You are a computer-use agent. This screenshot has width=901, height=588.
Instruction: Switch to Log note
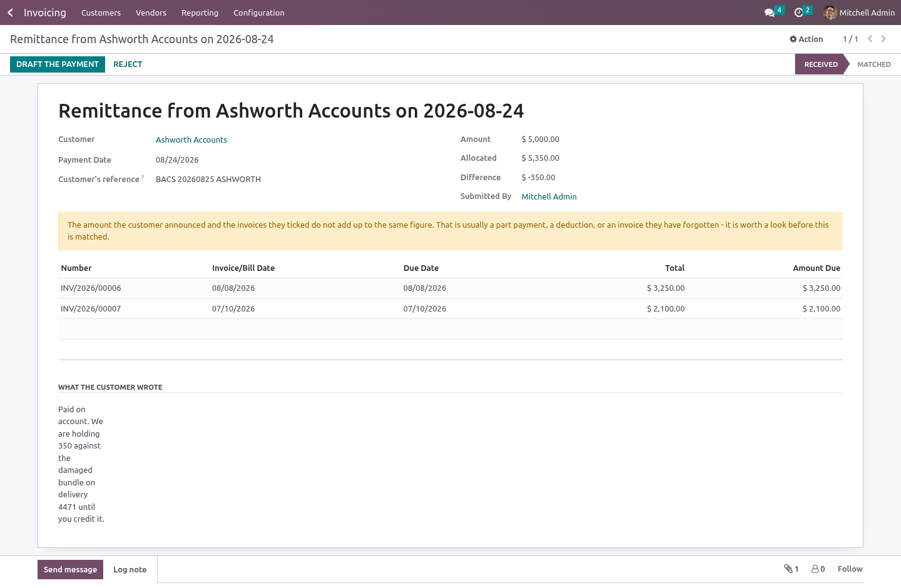[x=130, y=569]
